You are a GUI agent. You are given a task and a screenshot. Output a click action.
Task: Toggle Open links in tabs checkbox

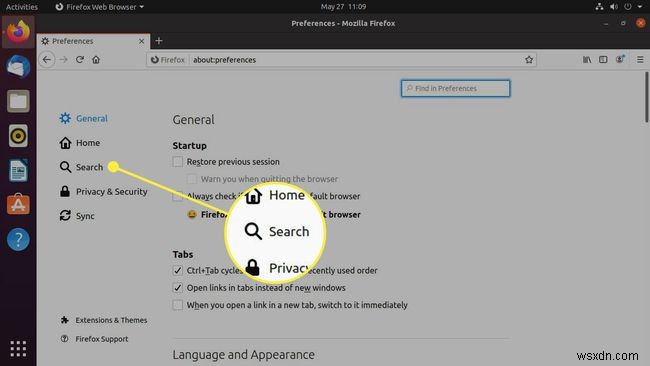[178, 288]
